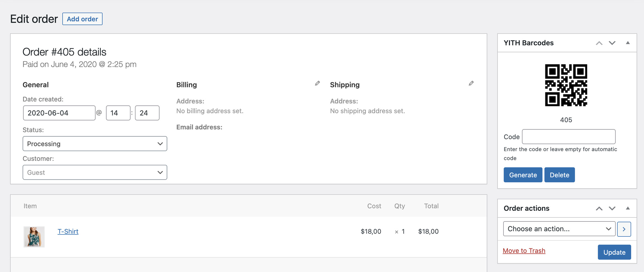The image size is (644, 272).
Task: Move Order actions panel up
Action: (599, 208)
